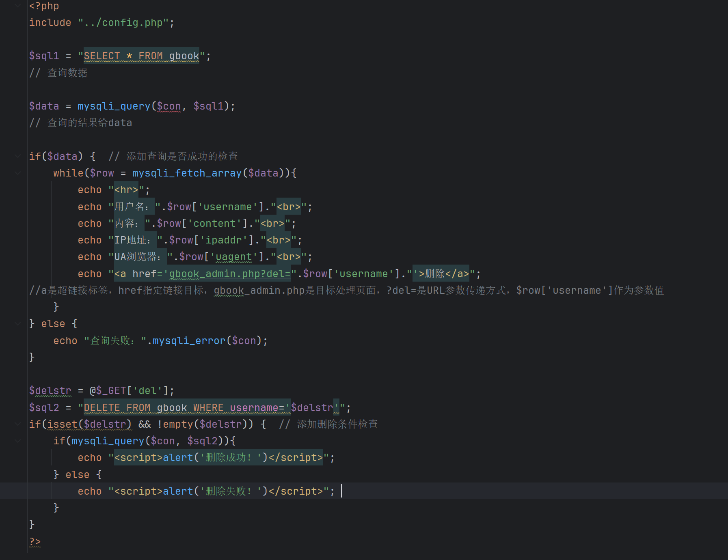Image resolution: width=728 pixels, height=560 pixels.
Task: Collapse the fold arrow beside "if(mysqli_query($con, $sql2)){"
Action: pyautogui.click(x=17, y=441)
